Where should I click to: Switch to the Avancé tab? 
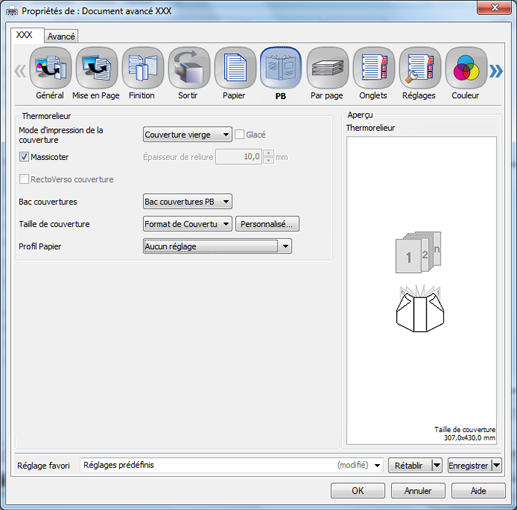[61, 36]
